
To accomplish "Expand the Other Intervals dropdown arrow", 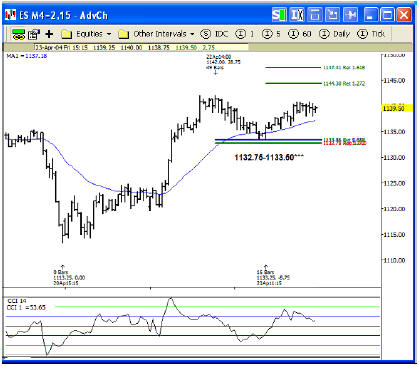I will point(192,34).
